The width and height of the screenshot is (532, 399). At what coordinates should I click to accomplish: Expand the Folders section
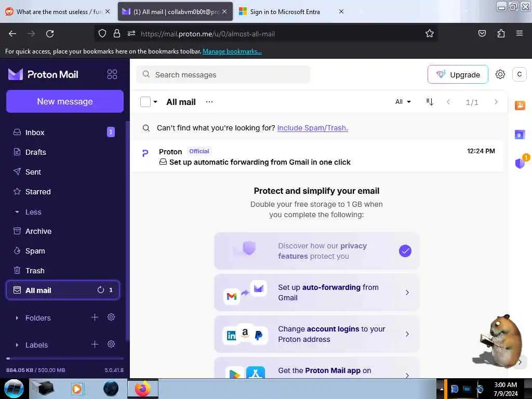tap(17, 318)
